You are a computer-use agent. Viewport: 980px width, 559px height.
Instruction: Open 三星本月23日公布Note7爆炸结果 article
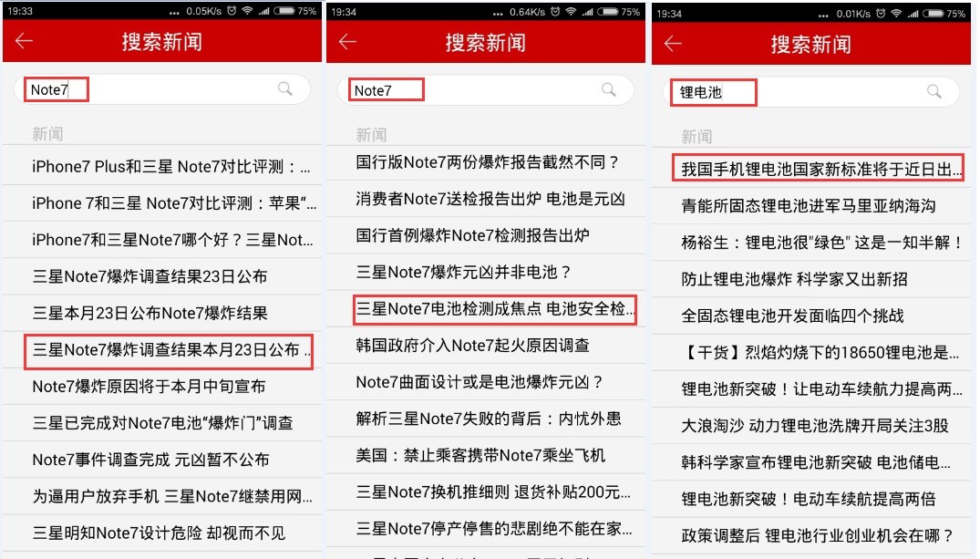tap(162, 314)
